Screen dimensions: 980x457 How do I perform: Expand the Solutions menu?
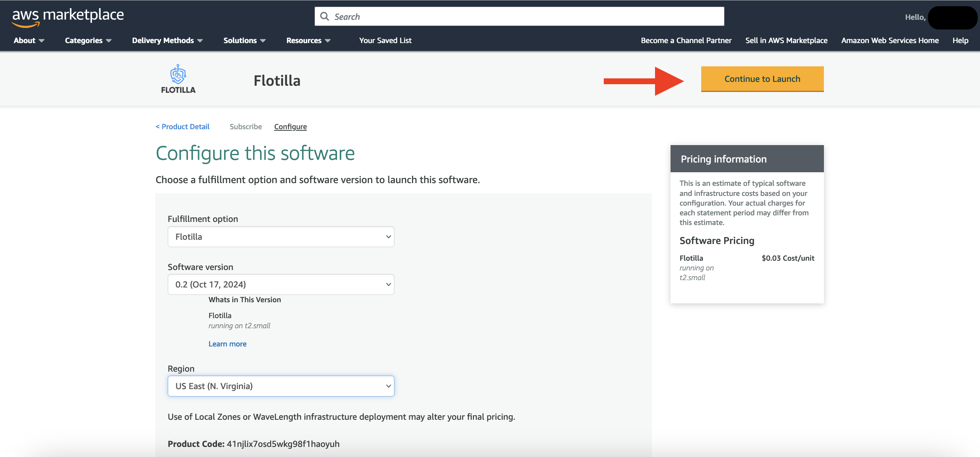tap(245, 40)
